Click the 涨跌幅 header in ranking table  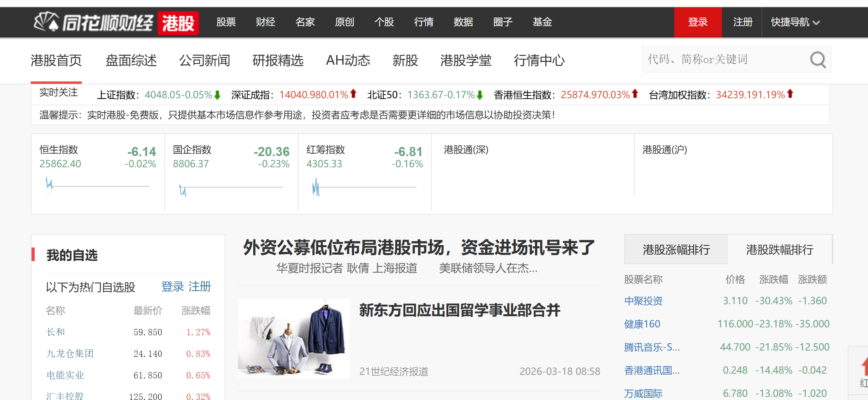[774, 279]
